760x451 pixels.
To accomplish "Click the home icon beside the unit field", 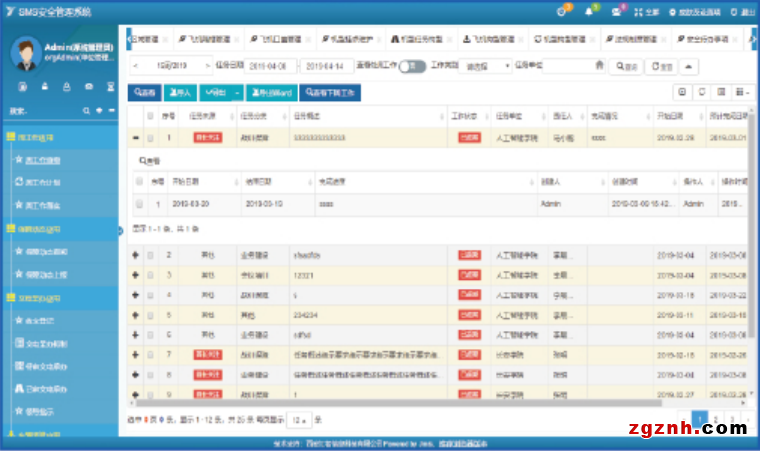I will [x=598, y=65].
